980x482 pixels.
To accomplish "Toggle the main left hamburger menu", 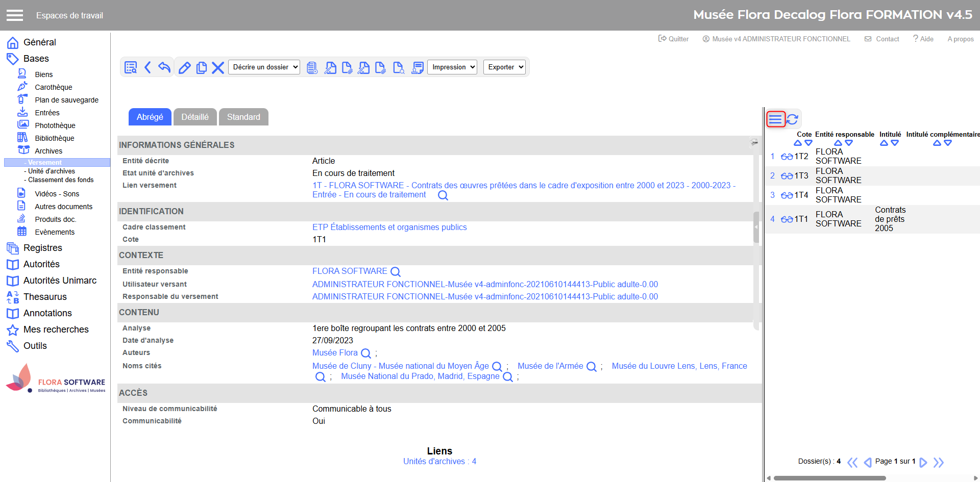I will click(15, 15).
